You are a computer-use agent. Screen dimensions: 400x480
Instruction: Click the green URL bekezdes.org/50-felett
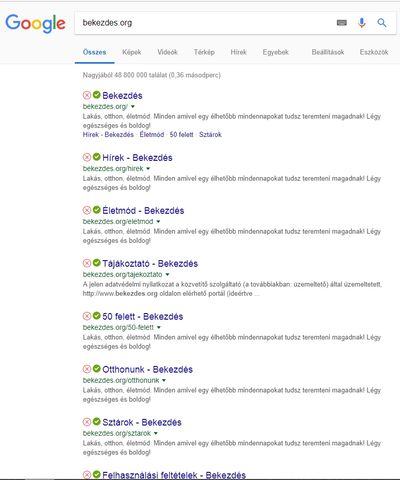(x=118, y=328)
